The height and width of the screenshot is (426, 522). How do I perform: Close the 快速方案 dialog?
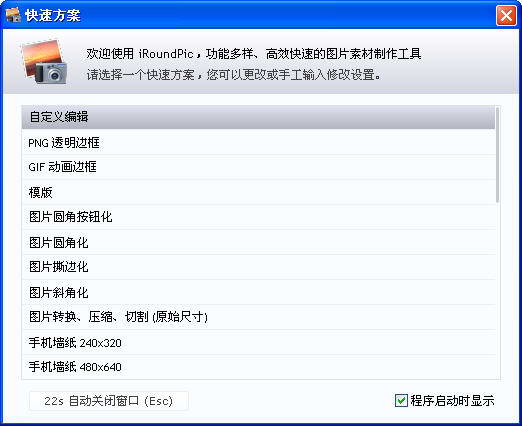click(506, 15)
